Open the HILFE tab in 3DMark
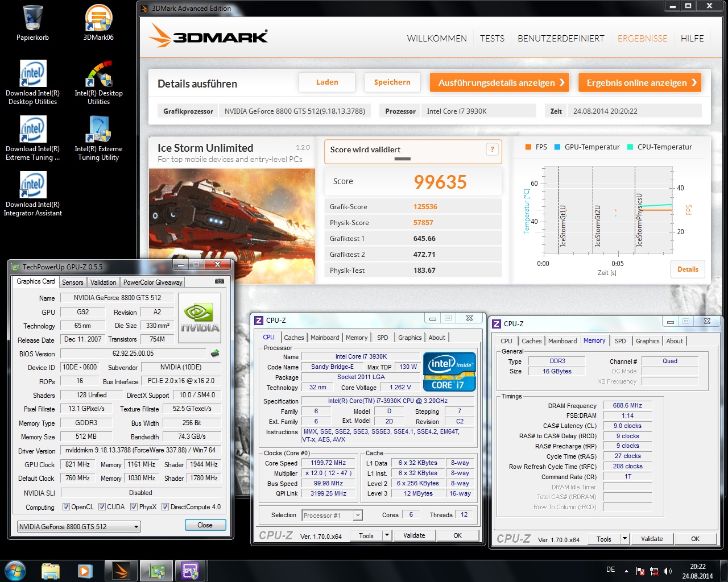The height and width of the screenshot is (582, 728). coord(692,39)
